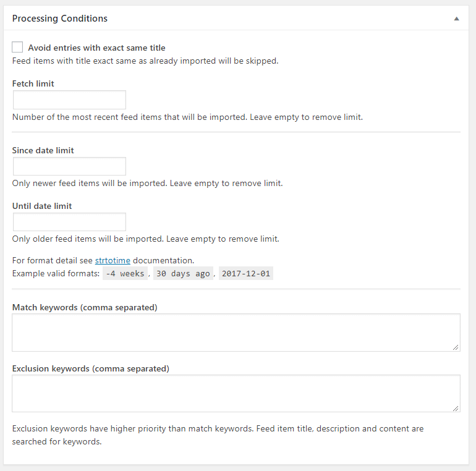
Task: Click the "Exclusion keywords (comma separated)" label
Action: [x=90, y=368]
